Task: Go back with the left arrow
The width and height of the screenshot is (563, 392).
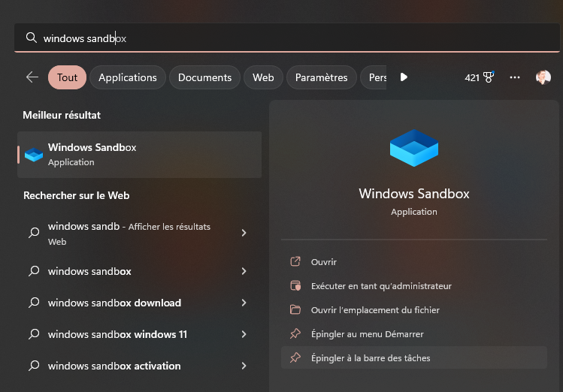Action: (32, 77)
